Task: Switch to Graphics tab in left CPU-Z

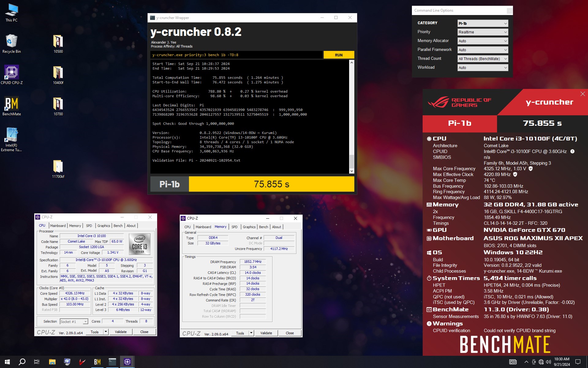Action: click(x=104, y=226)
